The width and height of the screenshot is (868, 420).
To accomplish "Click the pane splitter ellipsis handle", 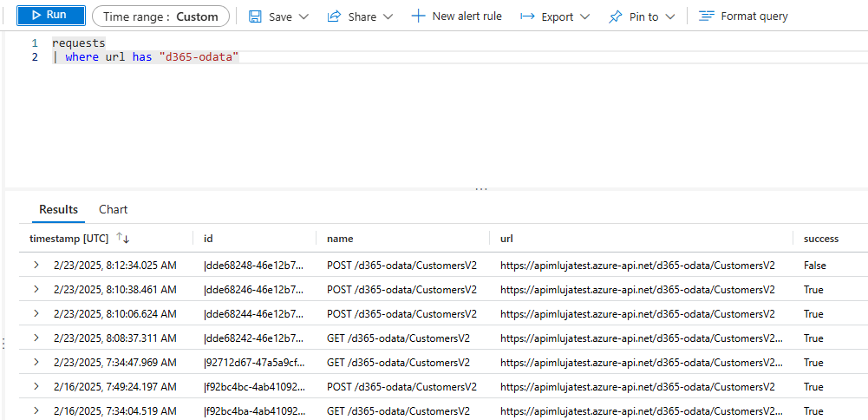I will [x=481, y=188].
